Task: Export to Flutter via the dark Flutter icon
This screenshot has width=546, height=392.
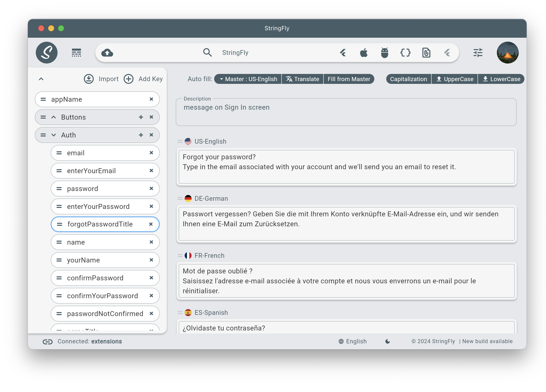Action: 343,53
